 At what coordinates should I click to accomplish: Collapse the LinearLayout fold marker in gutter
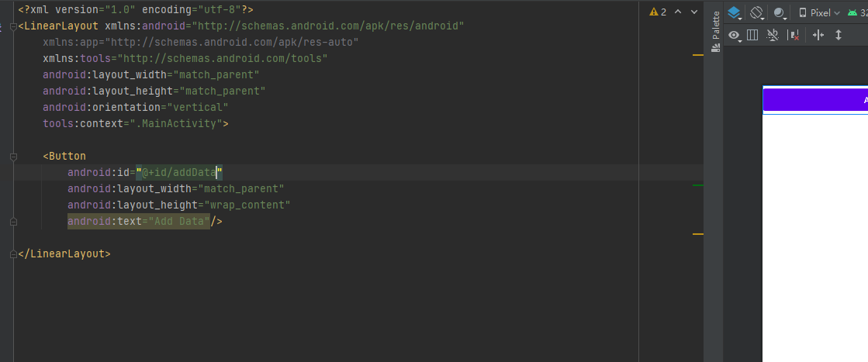(x=13, y=26)
